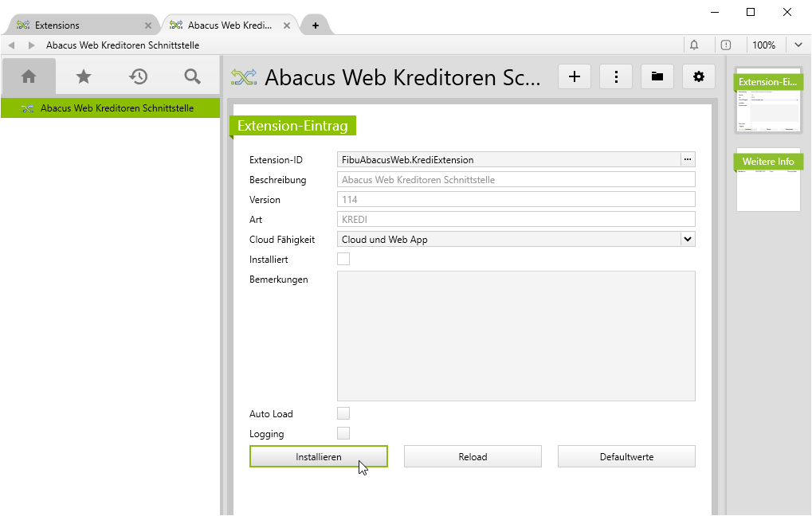Show favorites via star icon
The image size is (812, 516).
[84, 76]
